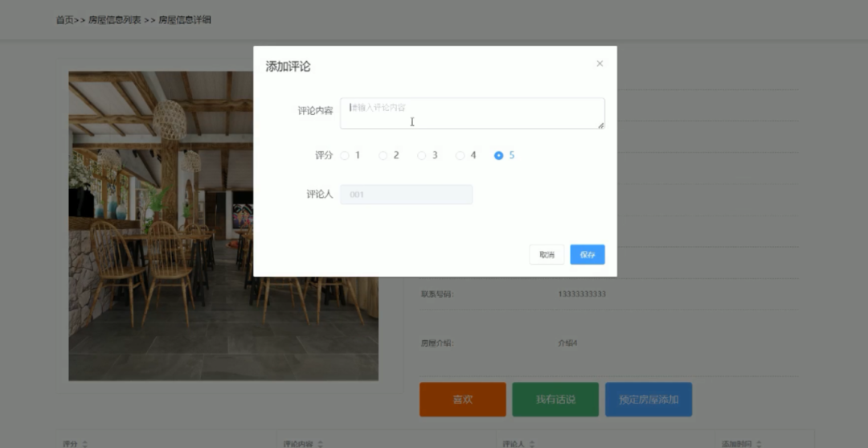Click the 房屋信息详细 breadcrumb text

(x=185, y=20)
